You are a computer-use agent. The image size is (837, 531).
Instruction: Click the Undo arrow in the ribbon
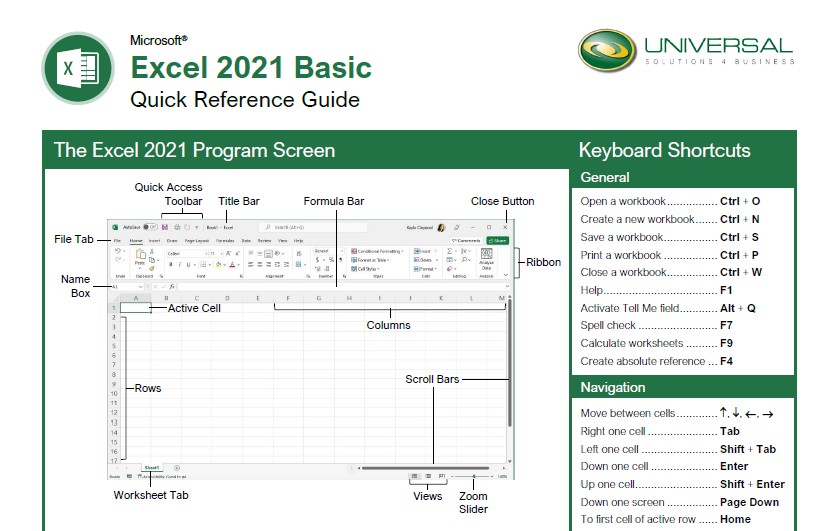point(118,251)
